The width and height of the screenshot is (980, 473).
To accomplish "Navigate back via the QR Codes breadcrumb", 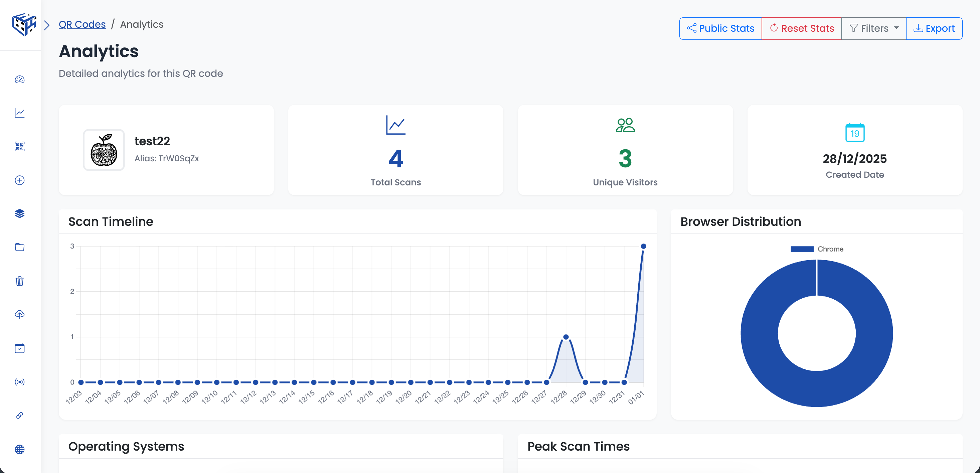I will click(82, 24).
